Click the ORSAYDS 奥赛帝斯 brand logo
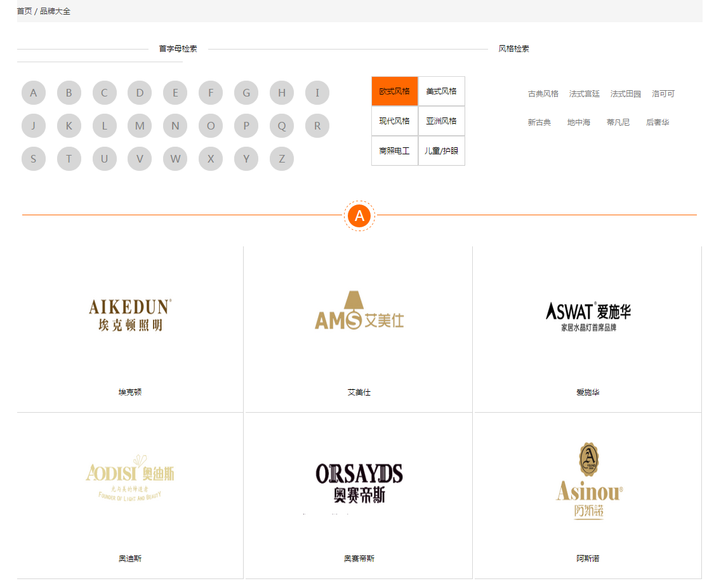This screenshot has width=714, height=588. (359, 483)
